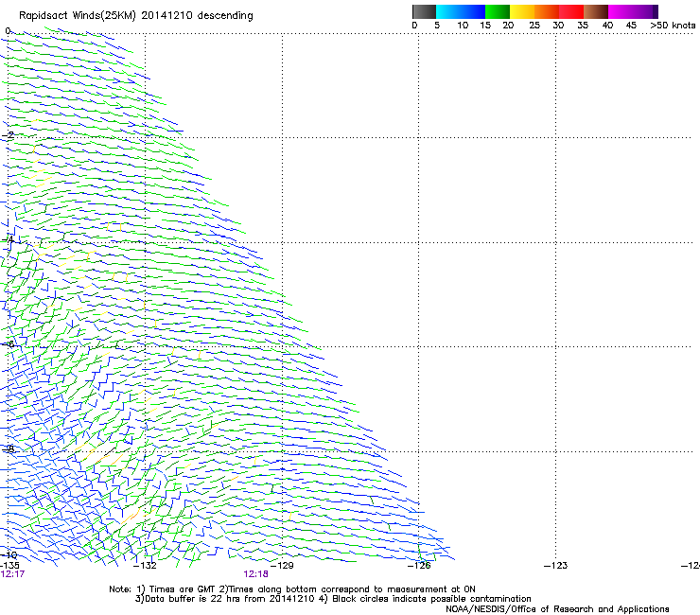Click the '-2' latitude axis label
Viewport: 700px width, 615px height.
[8, 135]
